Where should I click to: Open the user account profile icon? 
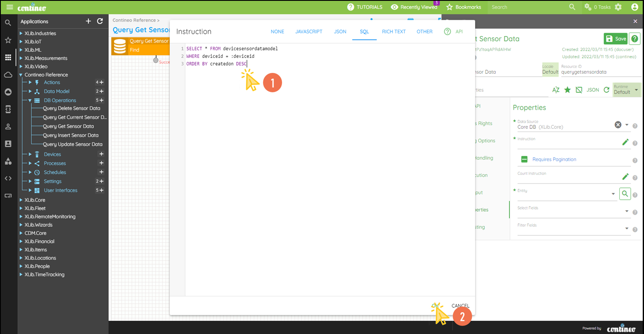click(x=634, y=7)
